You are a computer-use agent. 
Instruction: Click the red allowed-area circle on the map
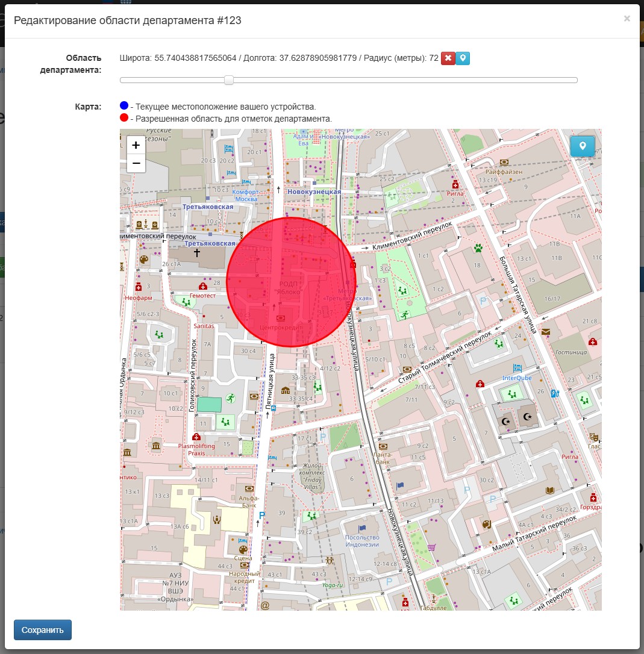click(291, 282)
